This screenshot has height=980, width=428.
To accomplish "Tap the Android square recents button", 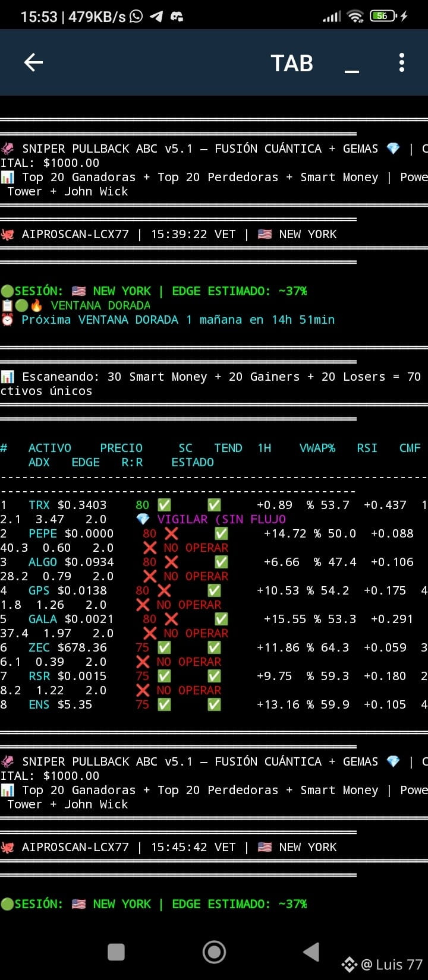I will tap(116, 952).
